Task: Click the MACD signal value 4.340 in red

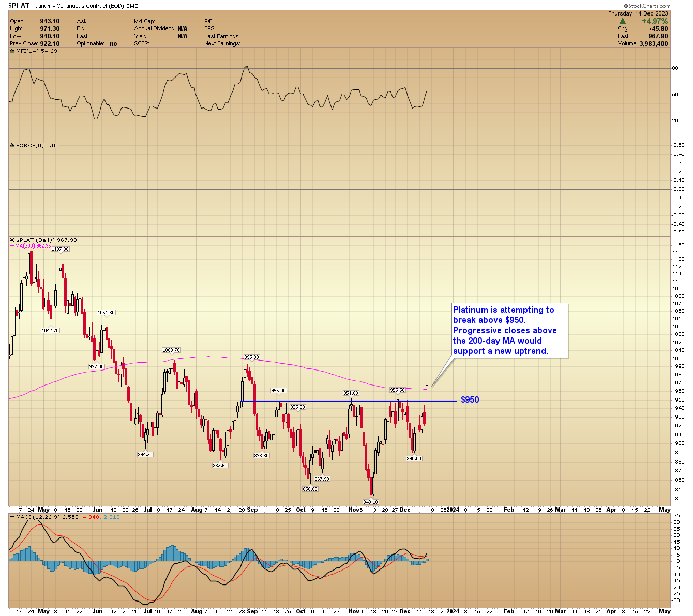Action: [91, 517]
